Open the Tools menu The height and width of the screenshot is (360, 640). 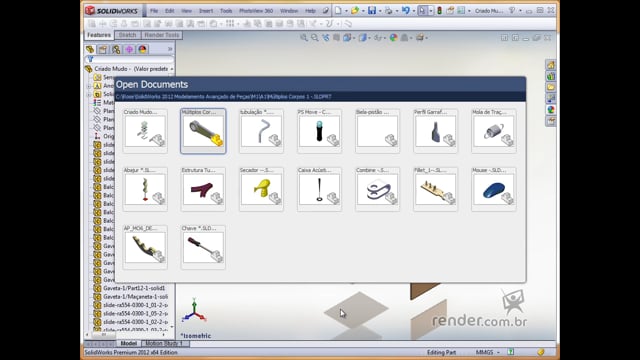click(226, 11)
